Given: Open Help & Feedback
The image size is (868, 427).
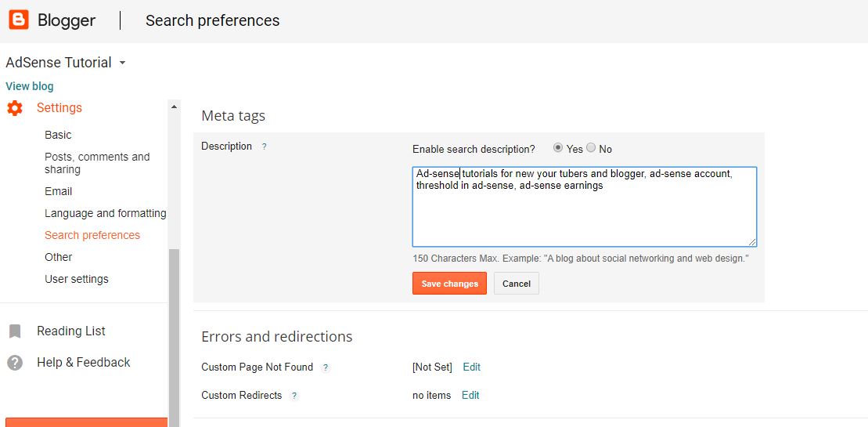Looking at the screenshot, I should pyautogui.click(x=84, y=363).
